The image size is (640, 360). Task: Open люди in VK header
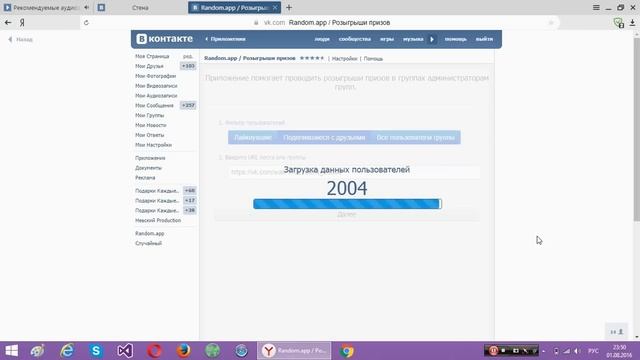322,39
